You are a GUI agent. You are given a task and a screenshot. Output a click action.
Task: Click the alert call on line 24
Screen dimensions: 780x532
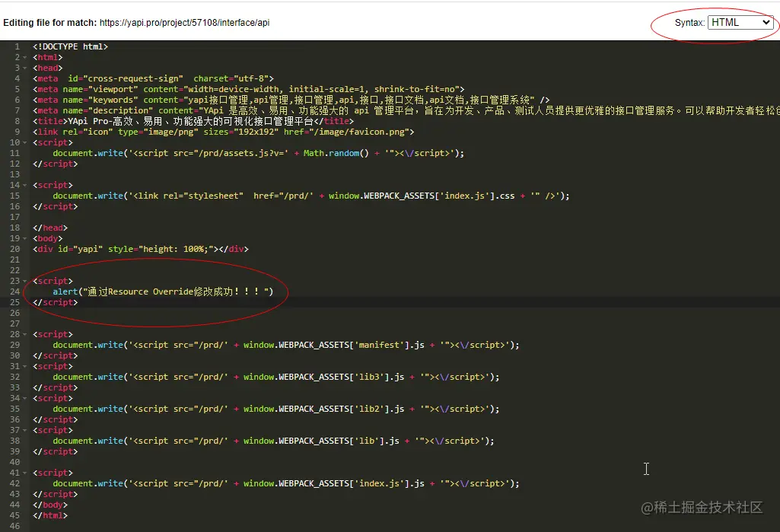click(163, 291)
